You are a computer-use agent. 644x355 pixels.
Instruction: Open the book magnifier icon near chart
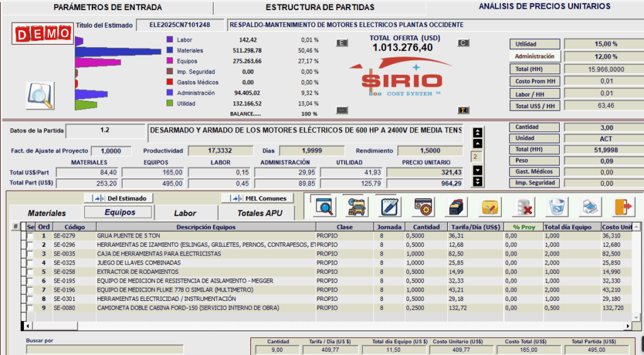pos(40,96)
